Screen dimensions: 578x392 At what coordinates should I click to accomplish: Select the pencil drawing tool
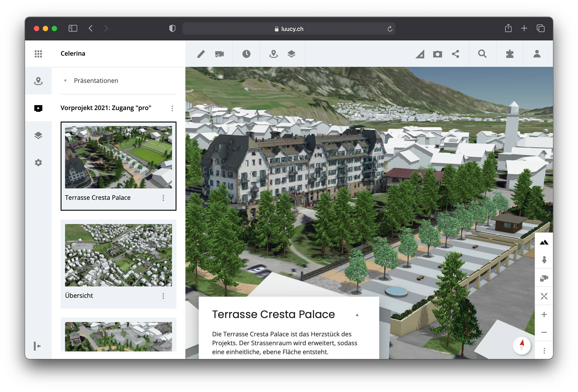201,54
